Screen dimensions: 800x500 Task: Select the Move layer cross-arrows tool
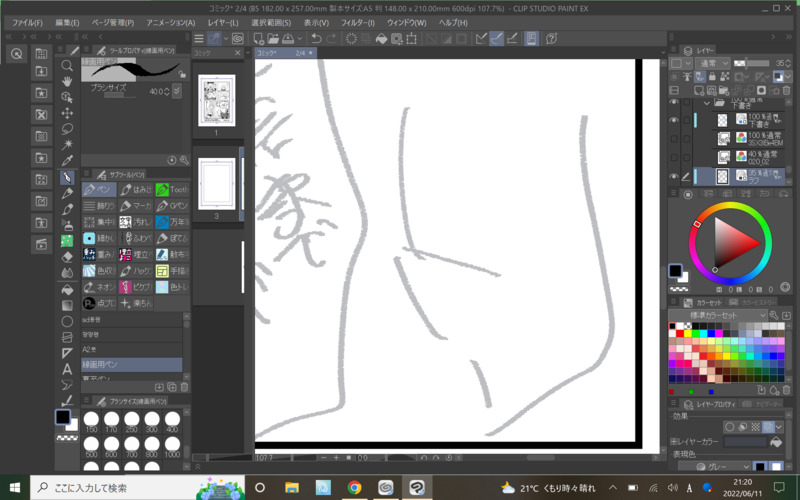click(x=67, y=113)
